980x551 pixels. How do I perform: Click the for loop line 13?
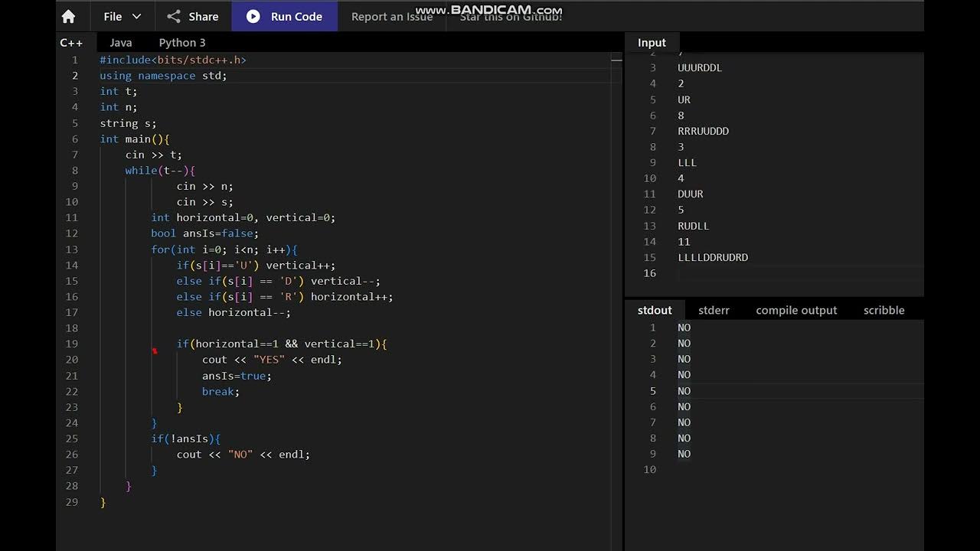tap(224, 249)
